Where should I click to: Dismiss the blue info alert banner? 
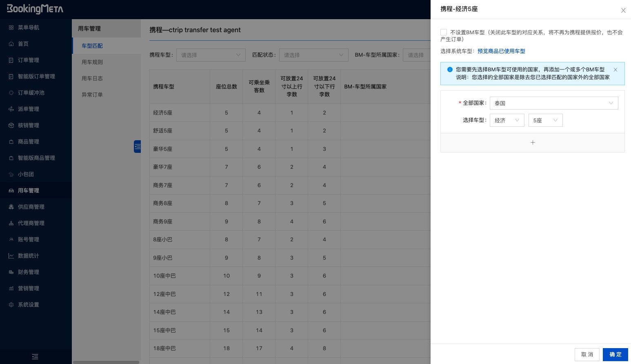coord(615,70)
